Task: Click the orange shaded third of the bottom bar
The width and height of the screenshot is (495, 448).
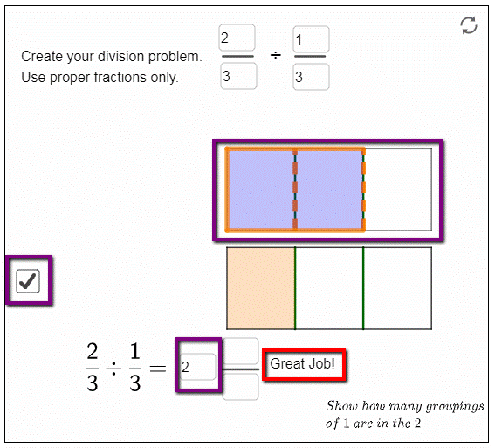Action: point(261,288)
